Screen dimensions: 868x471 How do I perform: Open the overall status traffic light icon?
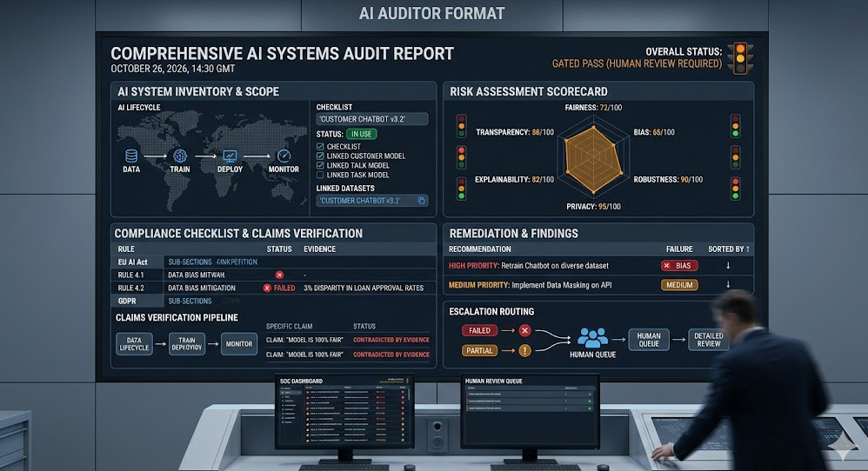click(740, 58)
